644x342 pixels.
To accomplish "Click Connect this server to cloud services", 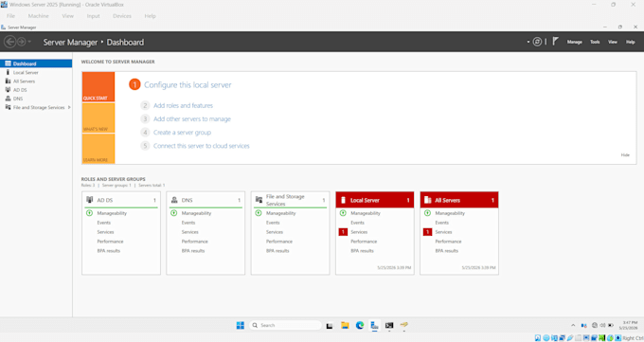I will (201, 146).
